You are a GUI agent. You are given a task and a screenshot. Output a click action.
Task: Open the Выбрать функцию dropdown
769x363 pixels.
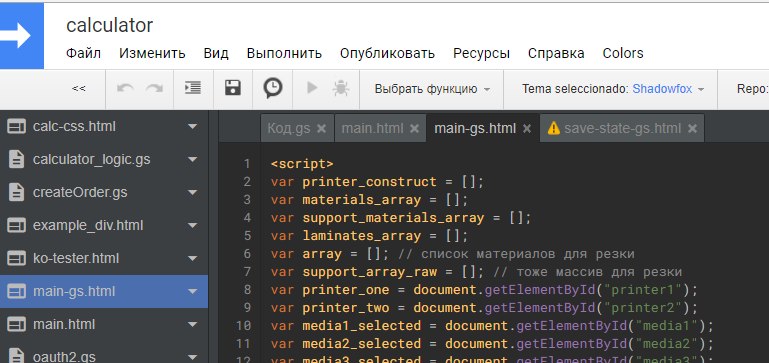432,89
